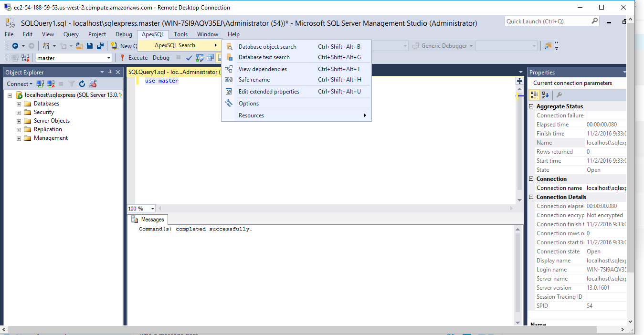Open the New Query icon on the toolbar

point(115,45)
